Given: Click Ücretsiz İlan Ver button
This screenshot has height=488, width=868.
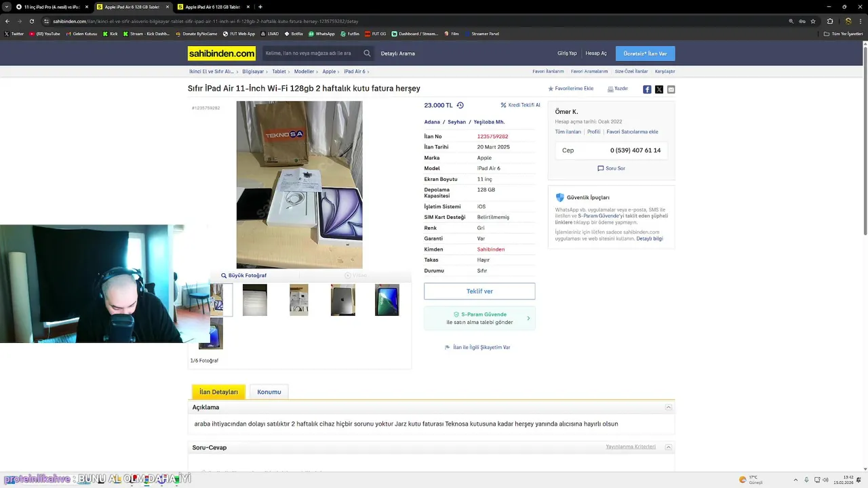Looking at the screenshot, I should click(x=645, y=54).
